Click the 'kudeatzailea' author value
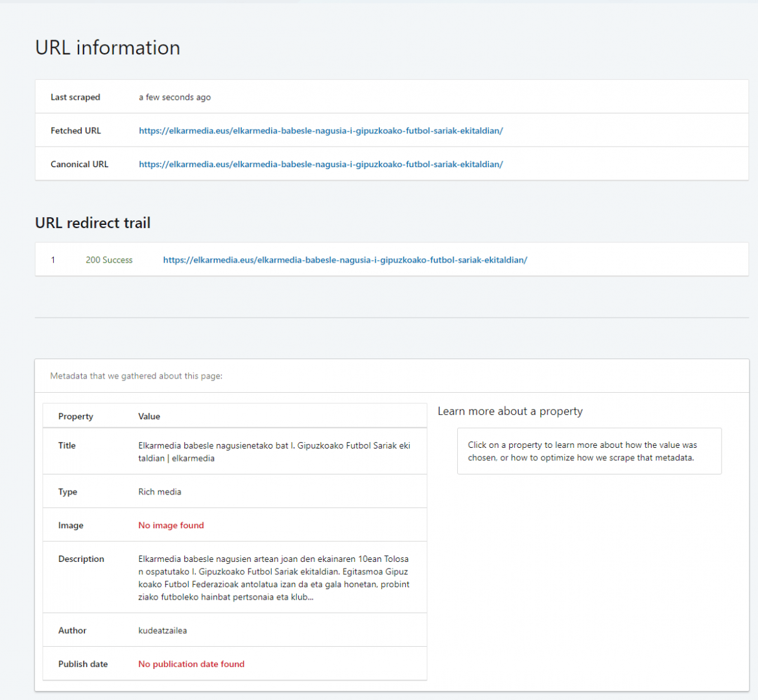 [162, 631]
